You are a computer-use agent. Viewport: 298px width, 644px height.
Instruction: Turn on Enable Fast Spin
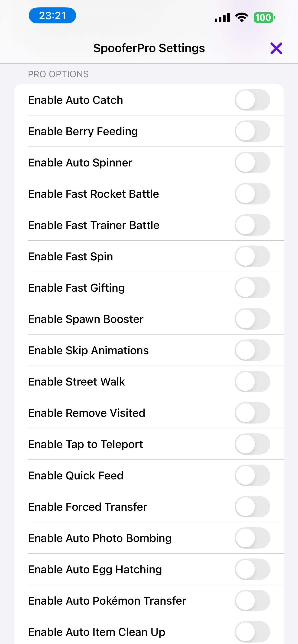[252, 256]
